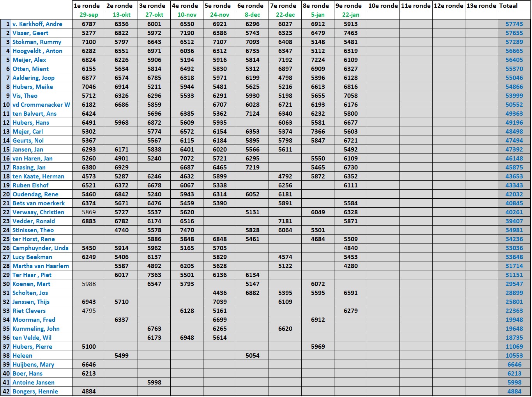Click the "22-jan" date under 9e ronde
The width and height of the screenshot is (532, 397).
pyautogui.click(x=350, y=15)
